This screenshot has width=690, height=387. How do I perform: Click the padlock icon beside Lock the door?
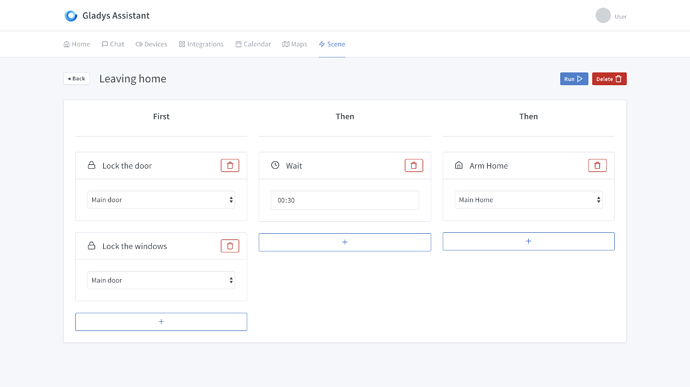[x=92, y=165]
